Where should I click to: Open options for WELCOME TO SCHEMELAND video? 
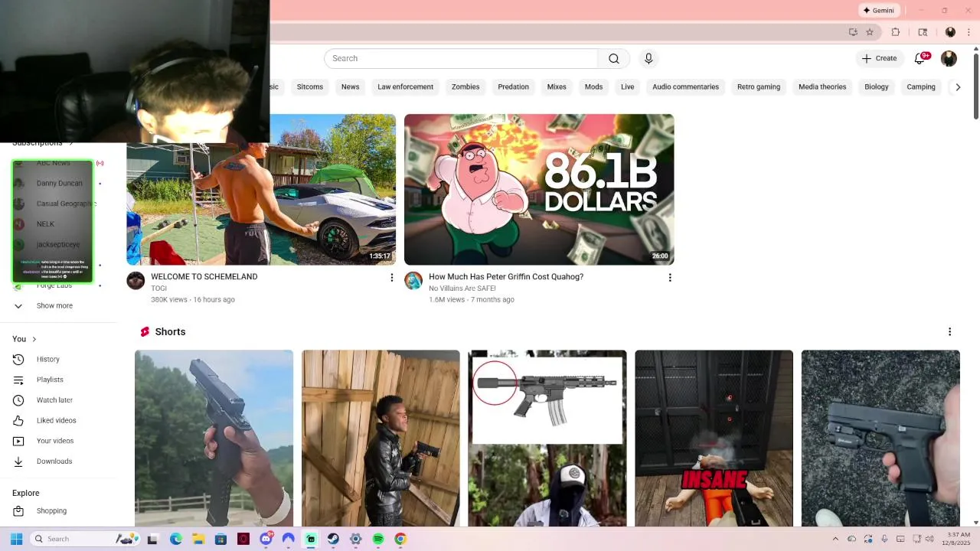coord(391,277)
